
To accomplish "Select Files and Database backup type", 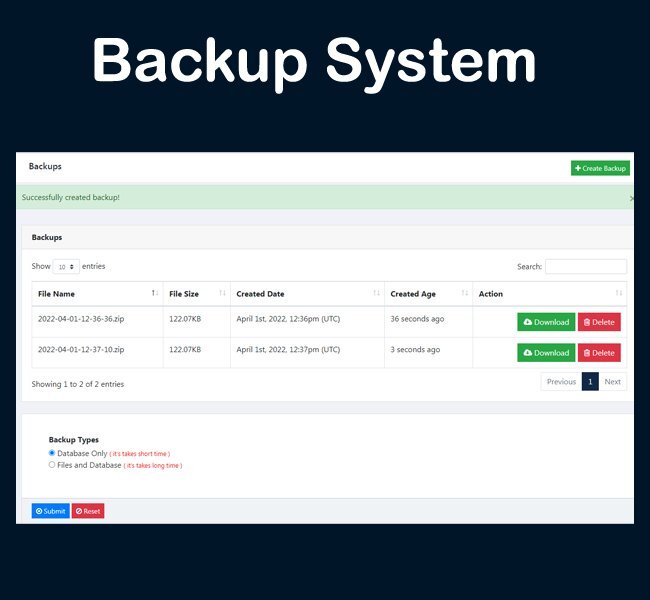I will point(52,465).
